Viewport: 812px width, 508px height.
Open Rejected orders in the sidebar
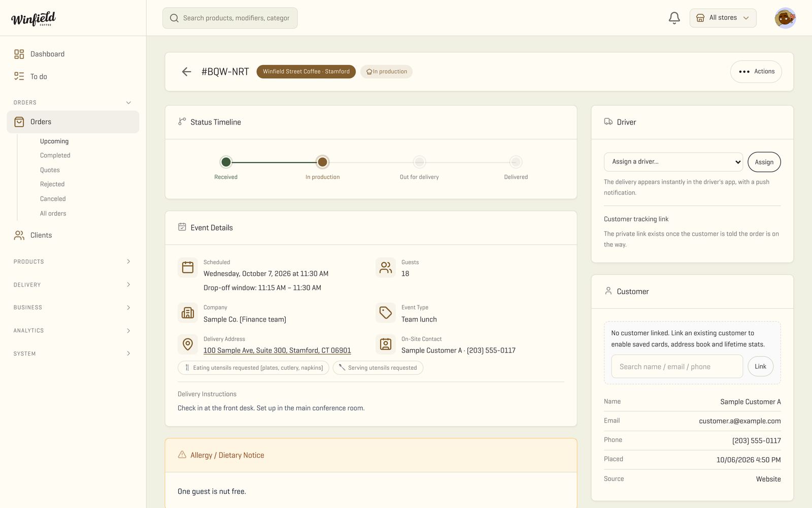pyautogui.click(x=52, y=184)
